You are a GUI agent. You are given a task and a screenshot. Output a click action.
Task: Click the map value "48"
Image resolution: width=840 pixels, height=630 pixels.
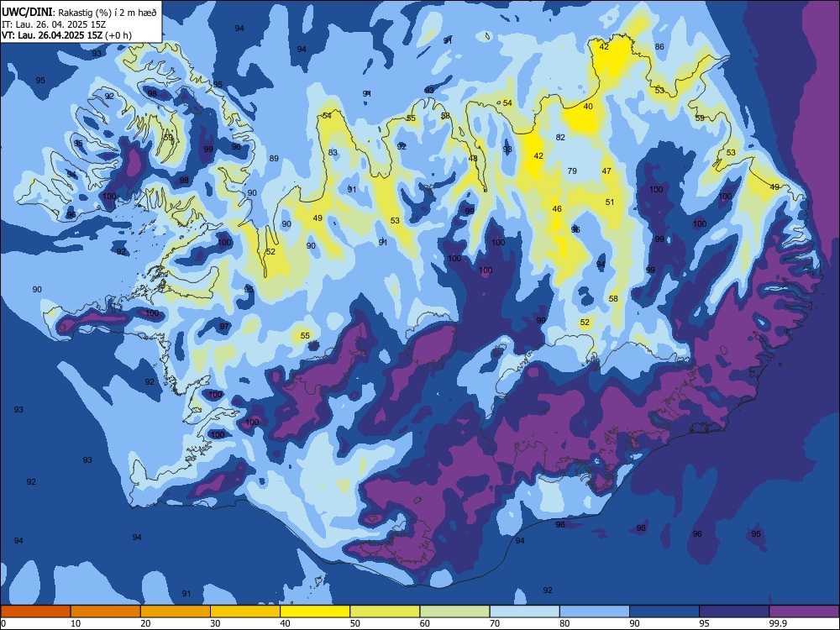[473, 159]
